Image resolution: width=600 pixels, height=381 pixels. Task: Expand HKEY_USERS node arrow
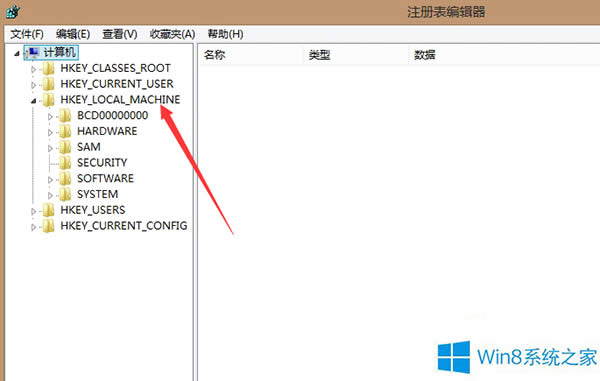[x=34, y=211]
